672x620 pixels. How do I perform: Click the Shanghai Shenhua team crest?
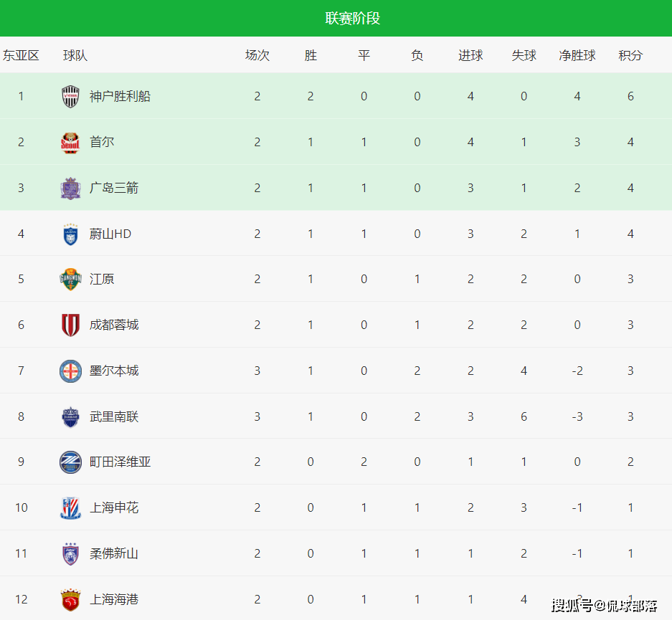coord(70,507)
